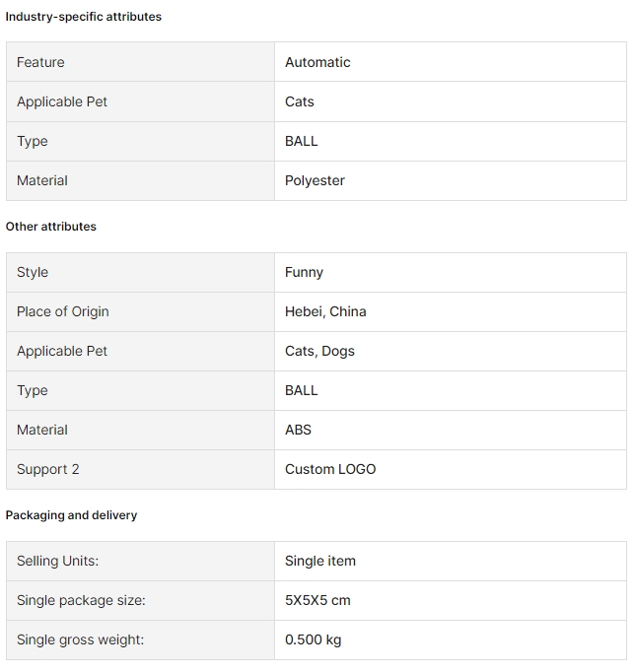
Task: Click the ABS material value
Action: pyautogui.click(x=298, y=430)
